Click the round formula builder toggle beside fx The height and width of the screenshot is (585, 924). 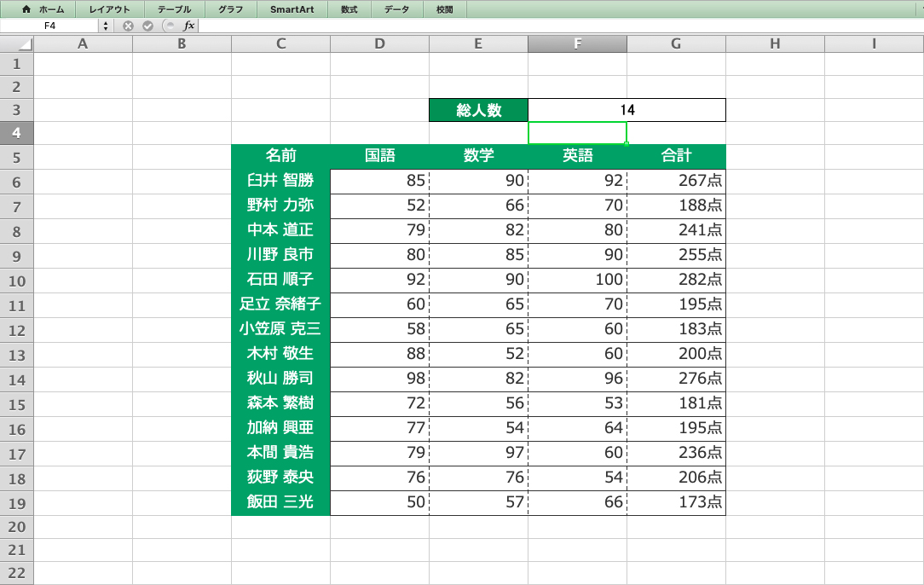[x=170, y=26]
